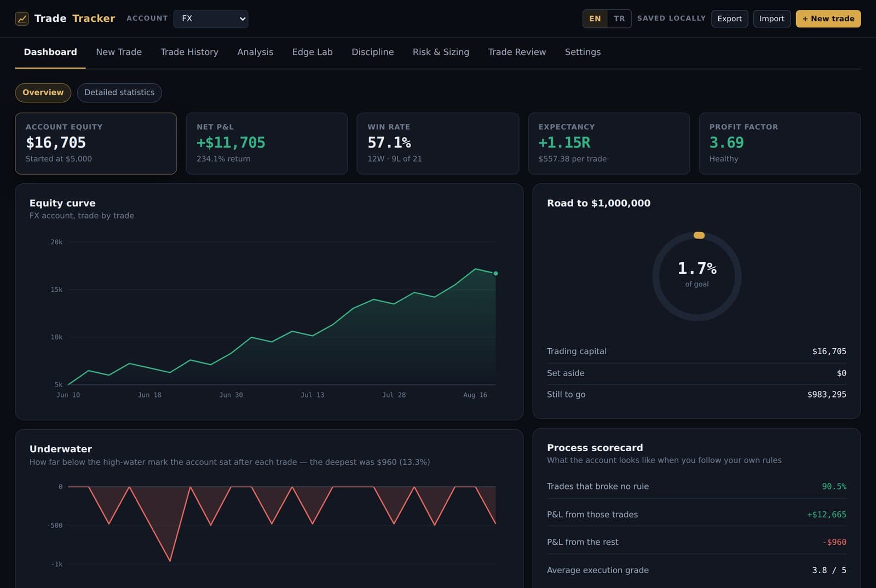This screenshot has height=588, width=876.
Task: Open the Settings tab
Action: [x=583, y=52]
